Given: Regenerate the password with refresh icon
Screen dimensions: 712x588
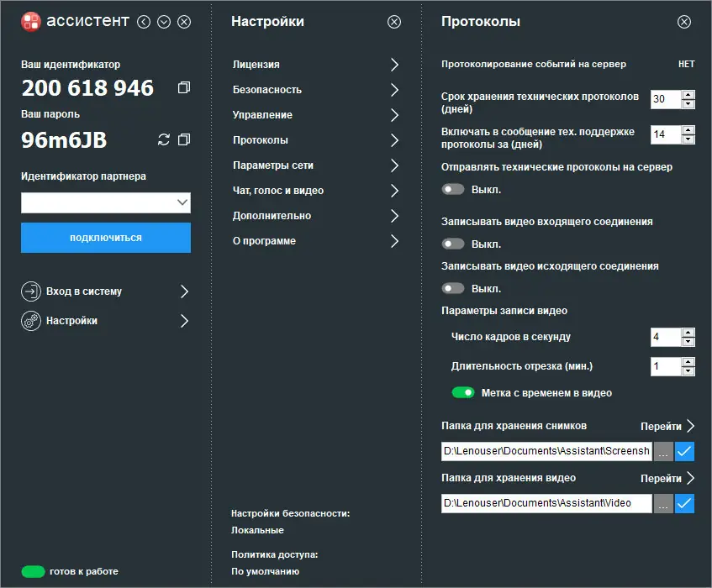Looking at the screenshot, I should (x=164, y=139).
